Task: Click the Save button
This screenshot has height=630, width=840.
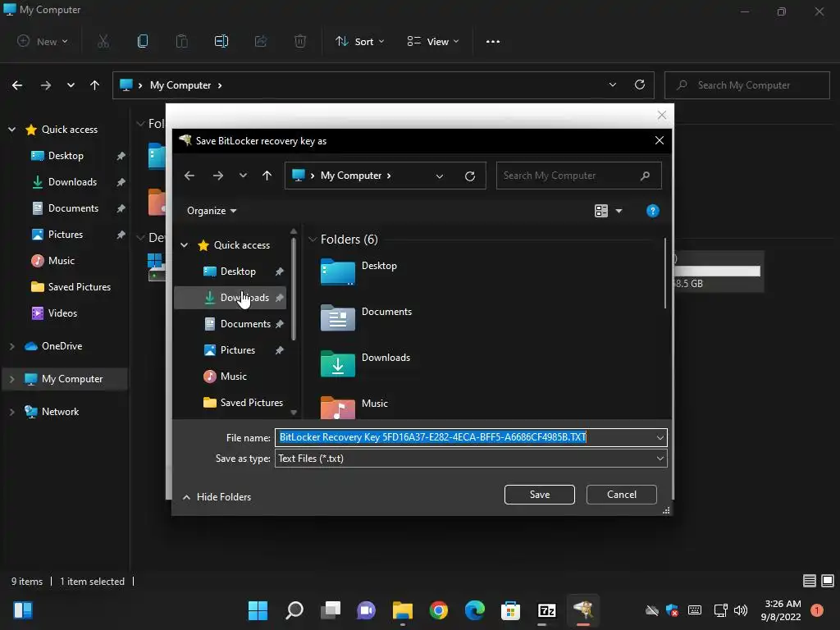Action: coord(540,495)
